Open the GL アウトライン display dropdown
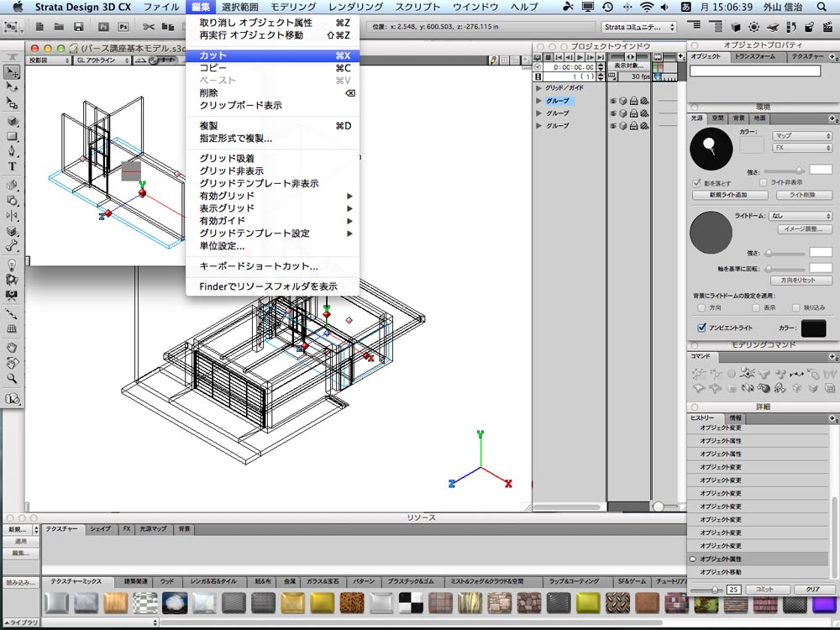The image size is (840, 630). click(102, 60)
